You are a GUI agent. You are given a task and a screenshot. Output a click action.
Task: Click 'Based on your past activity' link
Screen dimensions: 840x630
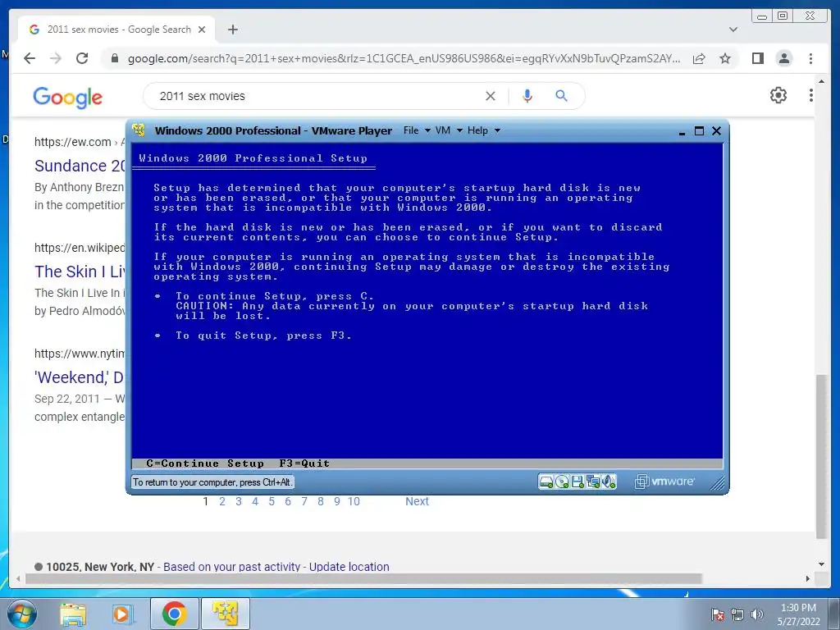(x=231, y=567)
